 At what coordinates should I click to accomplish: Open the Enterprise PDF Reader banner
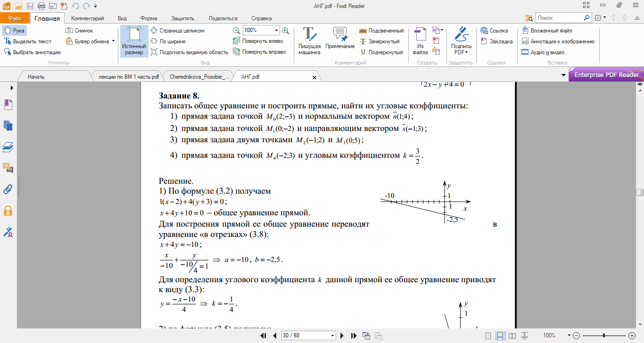(606, 74)
